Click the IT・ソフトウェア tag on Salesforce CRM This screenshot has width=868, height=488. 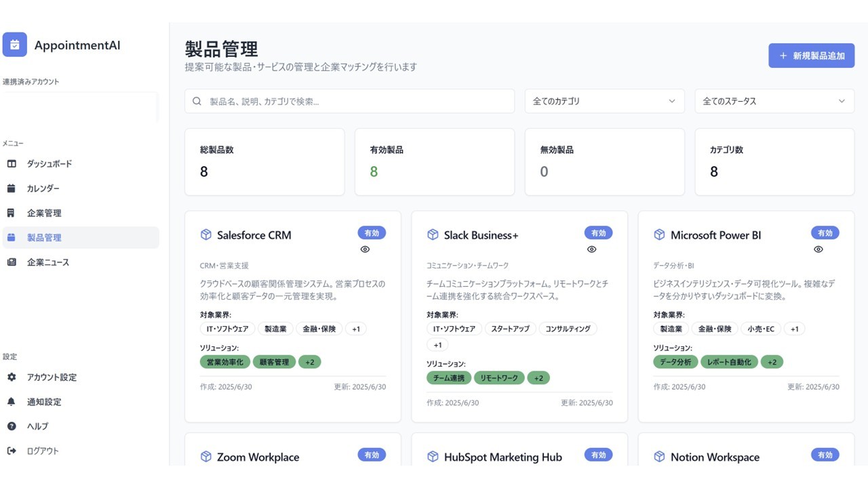(x=227, y=329)
